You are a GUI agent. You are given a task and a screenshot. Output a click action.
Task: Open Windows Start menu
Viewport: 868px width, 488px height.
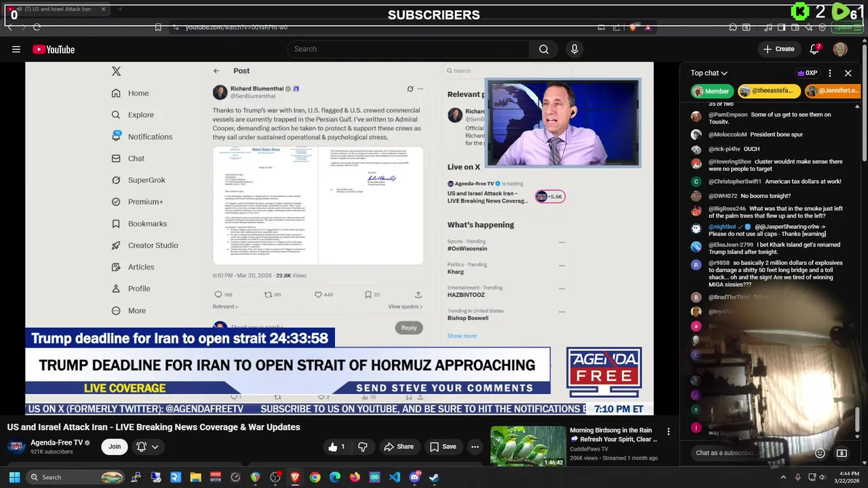tap(14, 477)
